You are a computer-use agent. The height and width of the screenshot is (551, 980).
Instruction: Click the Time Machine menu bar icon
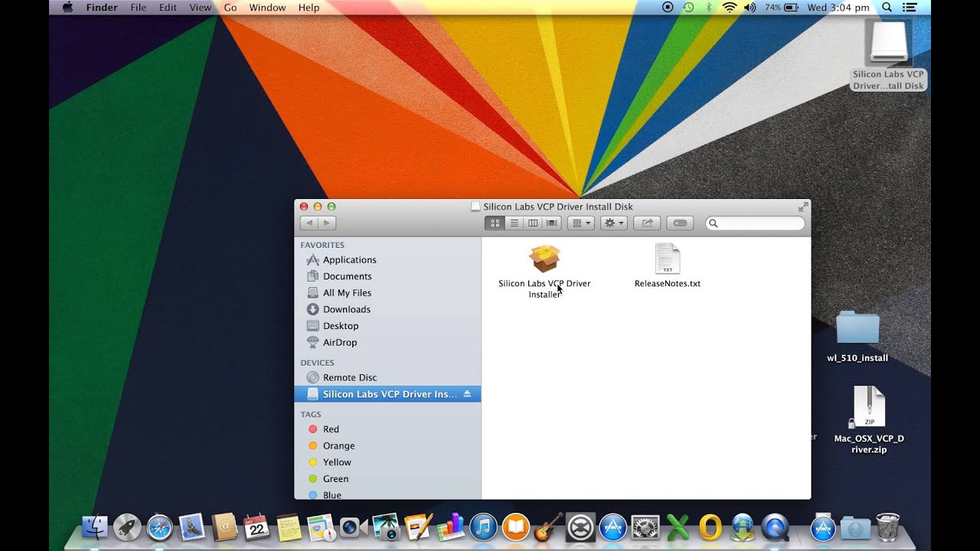tap(688, 8)
